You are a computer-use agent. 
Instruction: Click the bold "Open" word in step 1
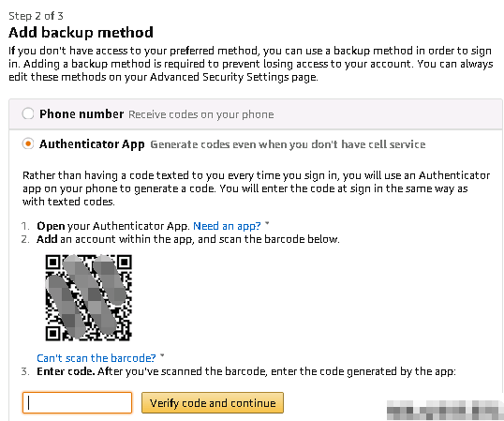pos(51,226)
